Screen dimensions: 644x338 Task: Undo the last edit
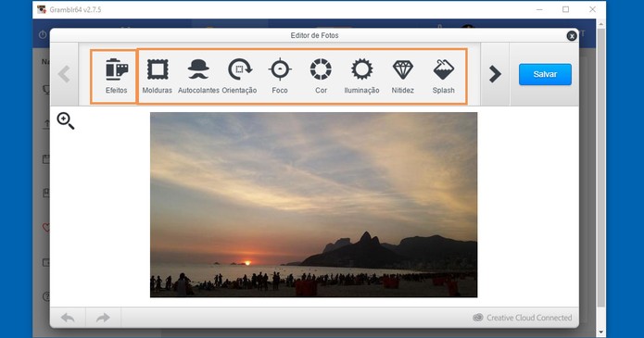point(68,318)
